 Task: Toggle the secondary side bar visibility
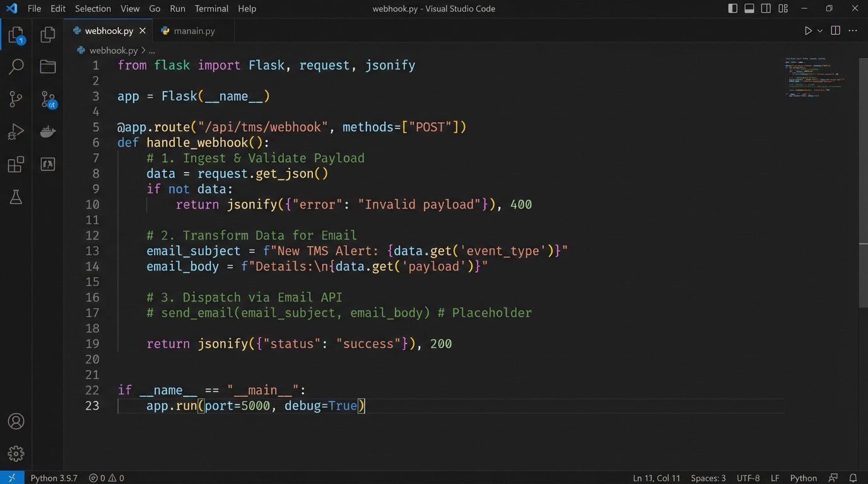tap(766, 9)
